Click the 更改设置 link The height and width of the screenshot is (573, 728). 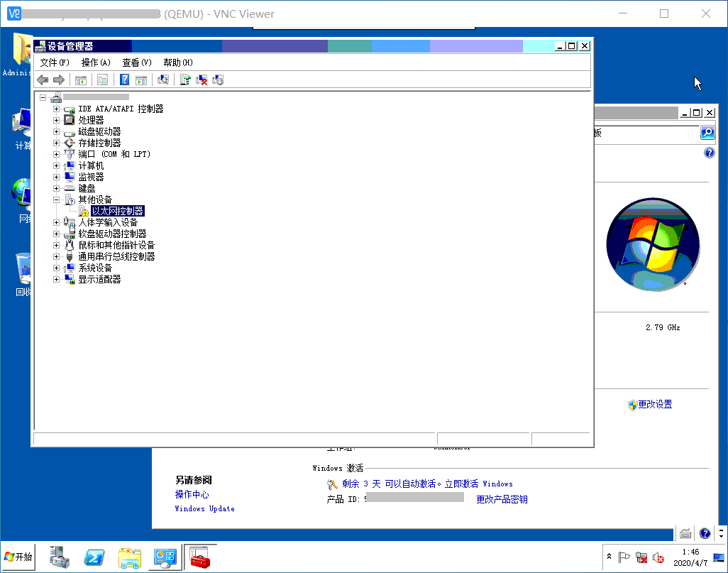[x=654, y=405]
